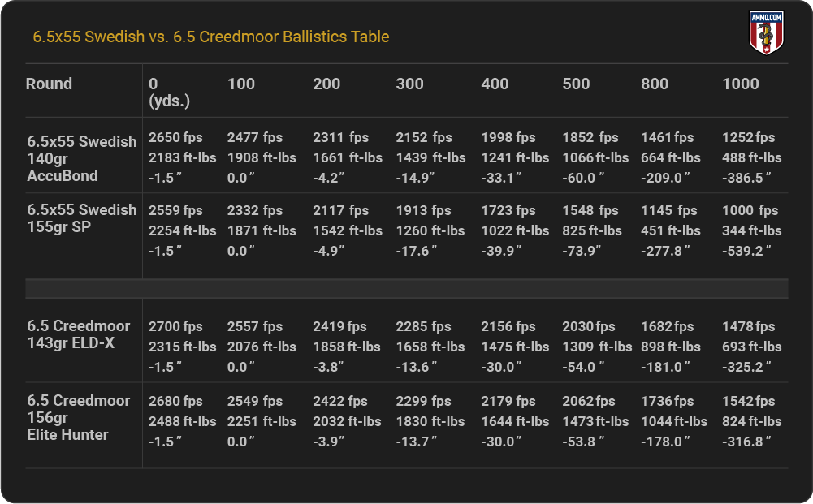Click the 6.5 Creedmoor 156gr Elite Hunter label
This screenshot has height=504, width=813.
pyautogui.click(x=79, y=417)
